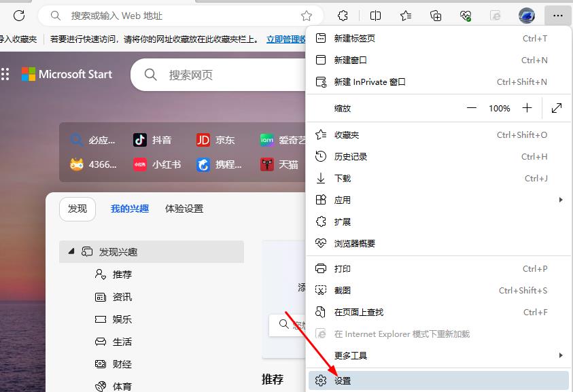The image size is (573, 392).
Task: Open Browser essentials heart icon
Action: 465,16
